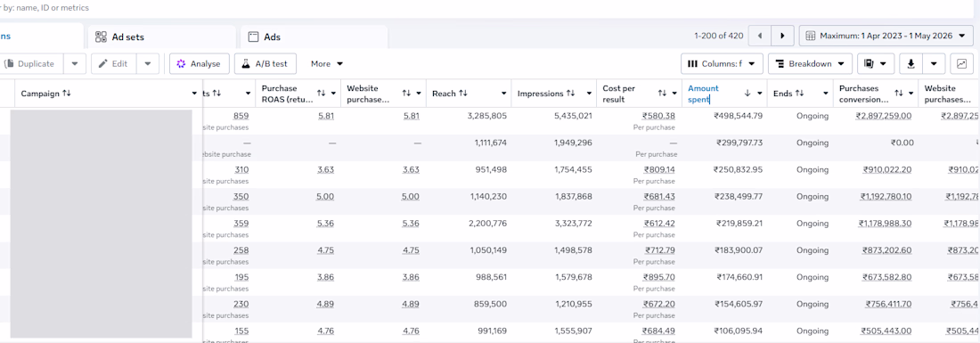Start an A/B test
This screenshot has width=980, height=343.
(265, 64)
